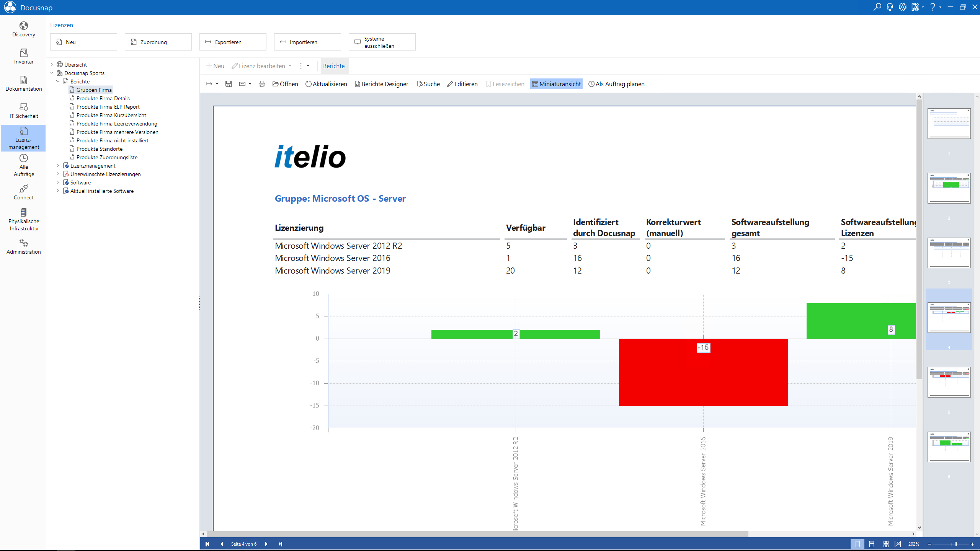980x551 pixels.
Task: Jump to the first report page
Action: tap(207, 544)
